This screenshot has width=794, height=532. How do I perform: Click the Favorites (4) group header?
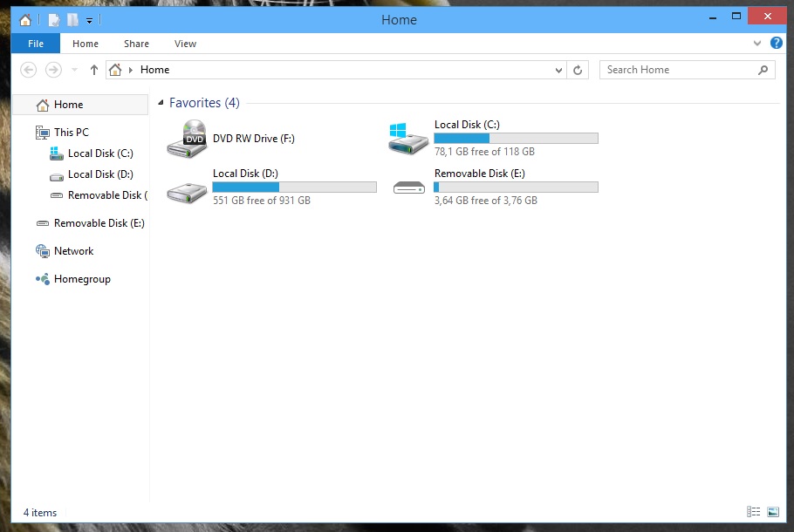coord(204,103)
